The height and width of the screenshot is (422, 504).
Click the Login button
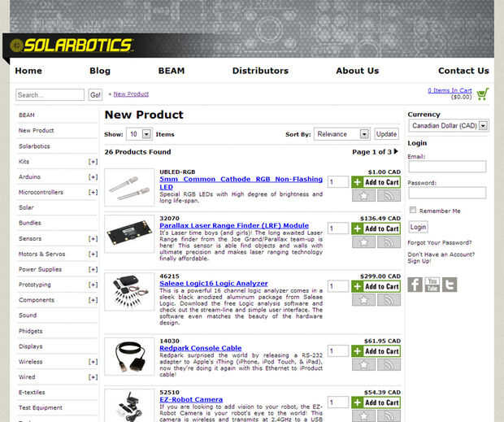(418, 227)
